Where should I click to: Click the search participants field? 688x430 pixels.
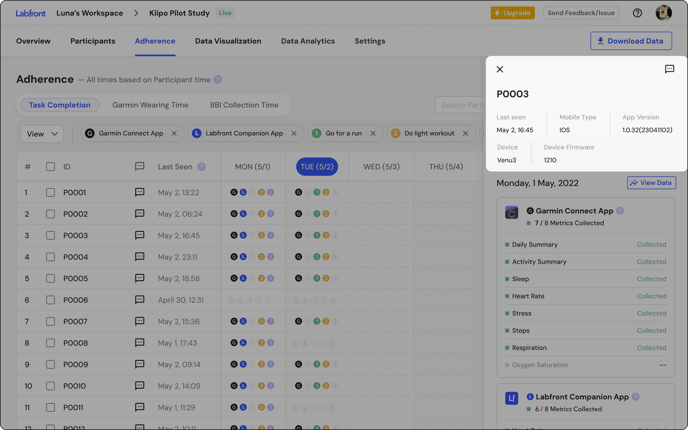pos(460,105)
